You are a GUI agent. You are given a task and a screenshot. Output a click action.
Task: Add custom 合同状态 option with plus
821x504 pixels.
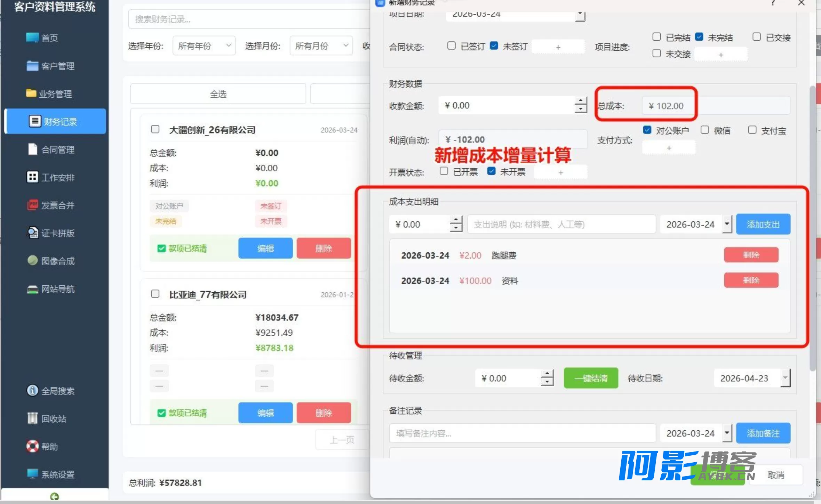tap(558, 47)
